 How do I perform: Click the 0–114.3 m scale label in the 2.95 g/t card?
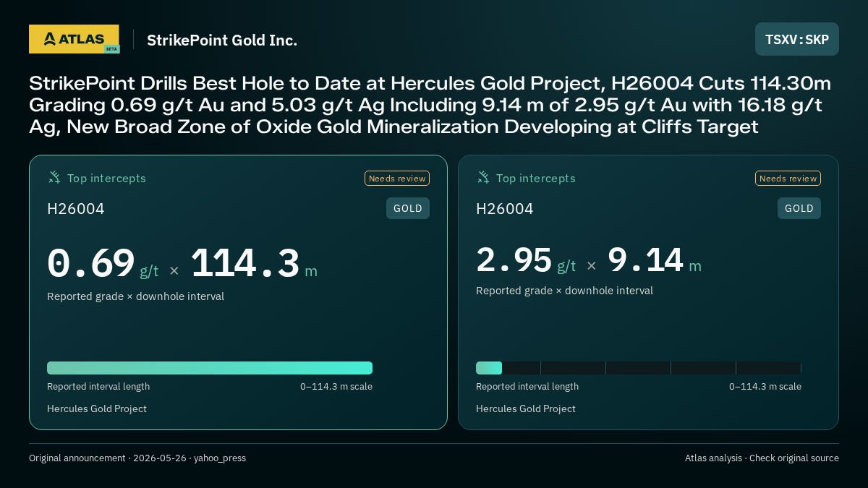[765, 386]
